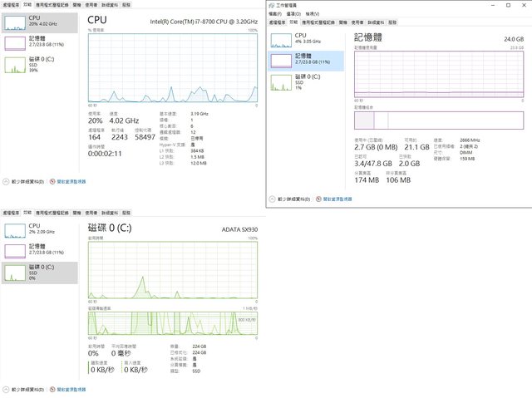532x398 pixels.
Task: Collapse details with 少量詳細資料(D) in the 工作管理員 window
Action: click(293, 199)
